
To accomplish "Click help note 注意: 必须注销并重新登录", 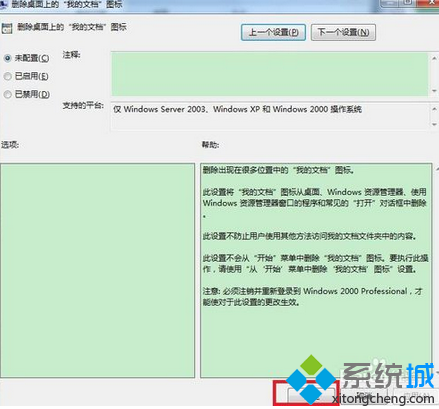I will [x=312, y=291].
